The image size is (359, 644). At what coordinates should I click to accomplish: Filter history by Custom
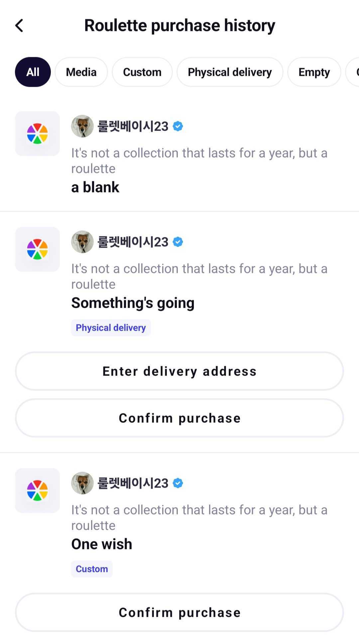click(142, 72)
